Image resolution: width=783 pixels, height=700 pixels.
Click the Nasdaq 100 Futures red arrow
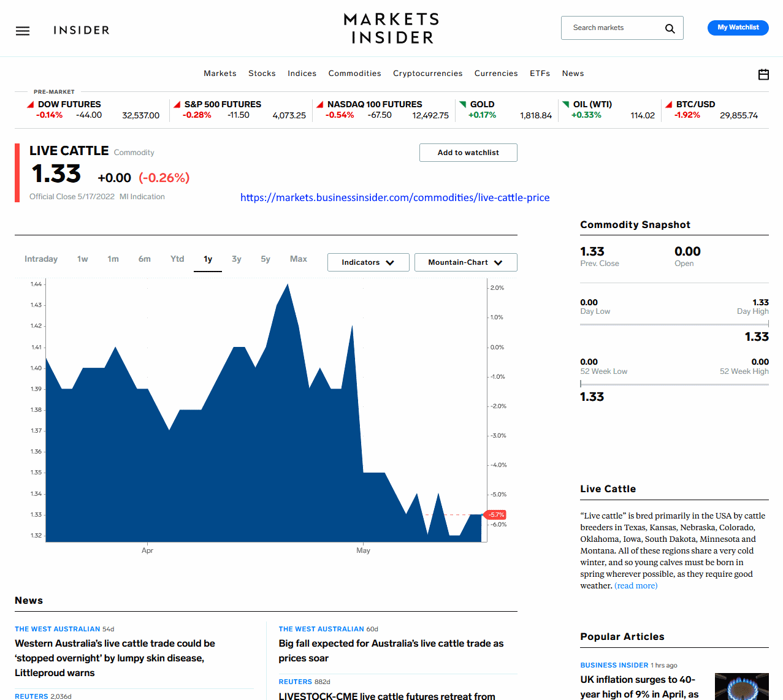coord(319,105)
